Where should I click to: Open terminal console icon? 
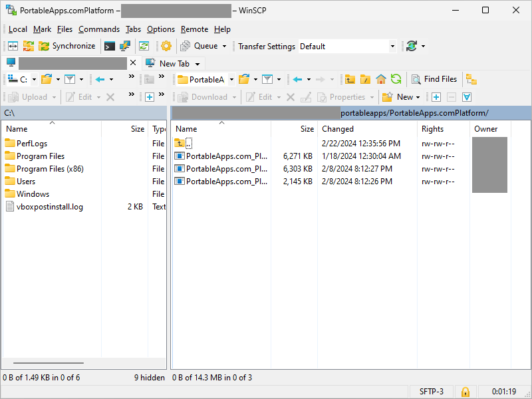tap(110, 46)
